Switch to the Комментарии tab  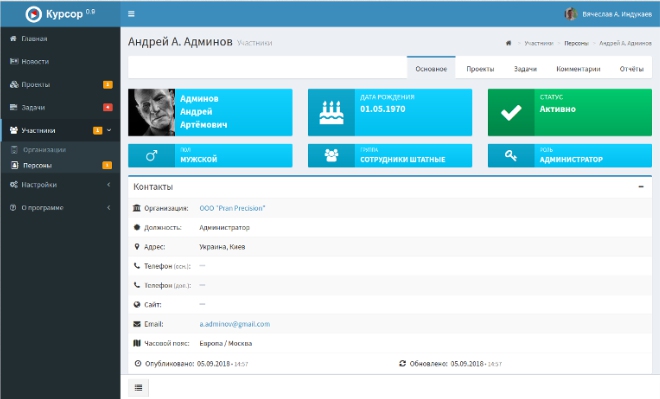(x=578, y=69)
